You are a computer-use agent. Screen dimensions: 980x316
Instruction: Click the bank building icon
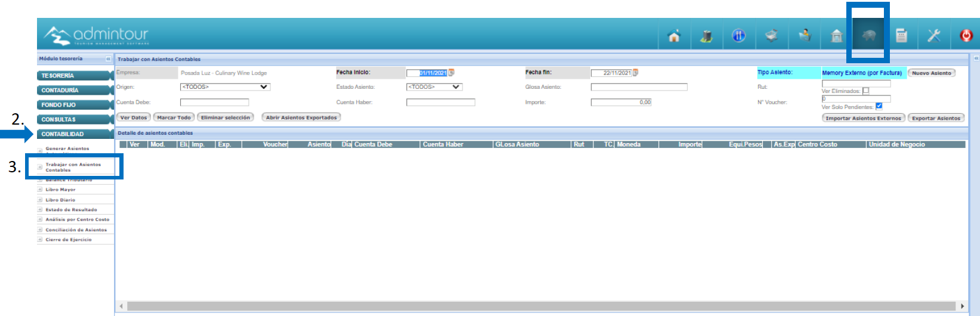[x=837, y=36]
